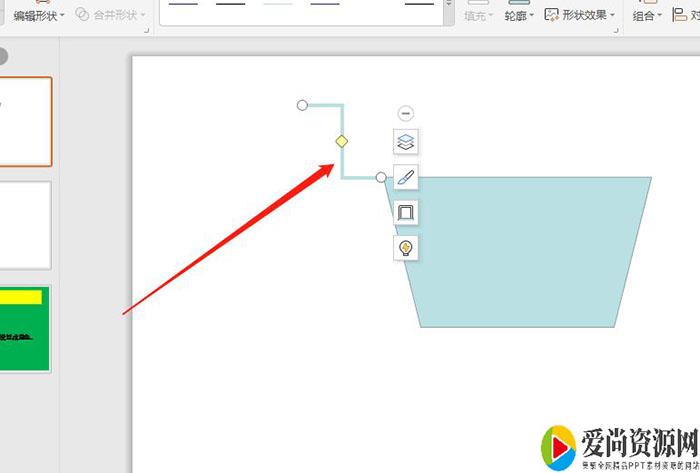Select the first slide thumbnail with orange border
Viewport: 700px width, 473px height.
click(25, 121)
